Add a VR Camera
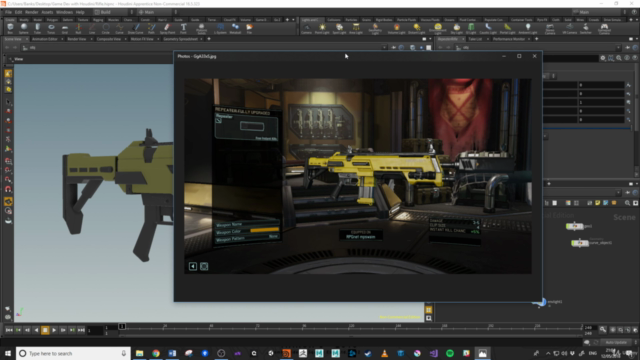Viewport: 640px width, 360px height. pos(569,29)
